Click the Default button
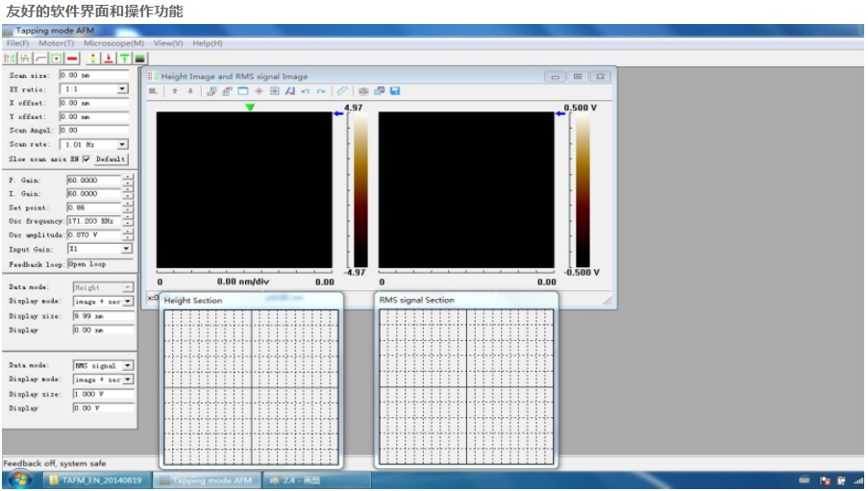The width and height of the screenshot is (868, 491). [x=111, y=160]
